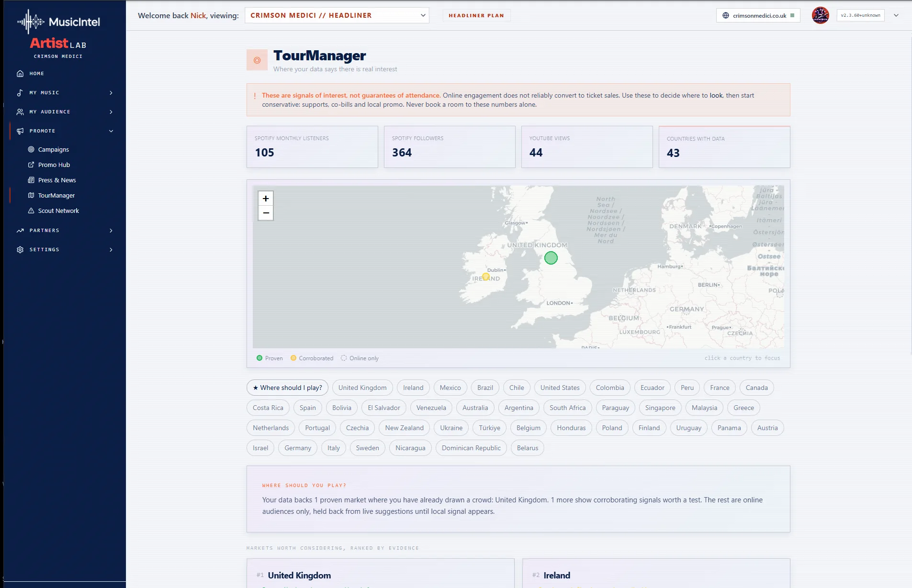
Task: Click the My Music note icon
Action: [x=20, y=93]
